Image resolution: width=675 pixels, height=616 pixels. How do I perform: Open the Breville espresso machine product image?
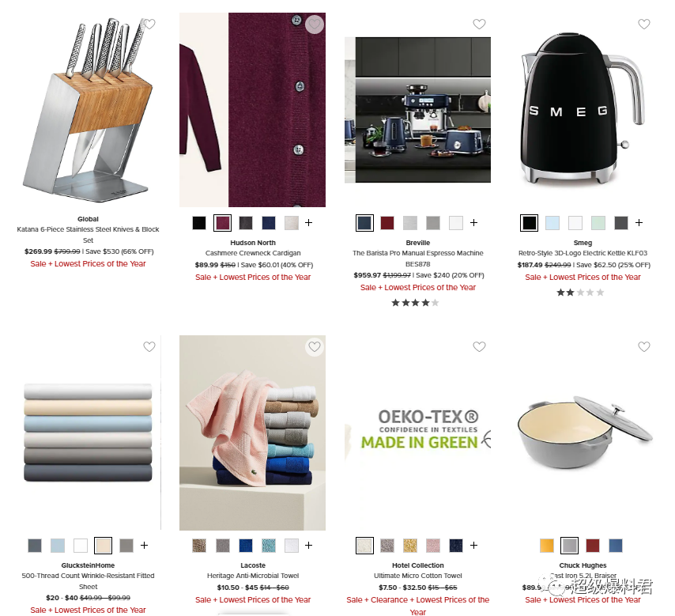click(x=417, y=110)
